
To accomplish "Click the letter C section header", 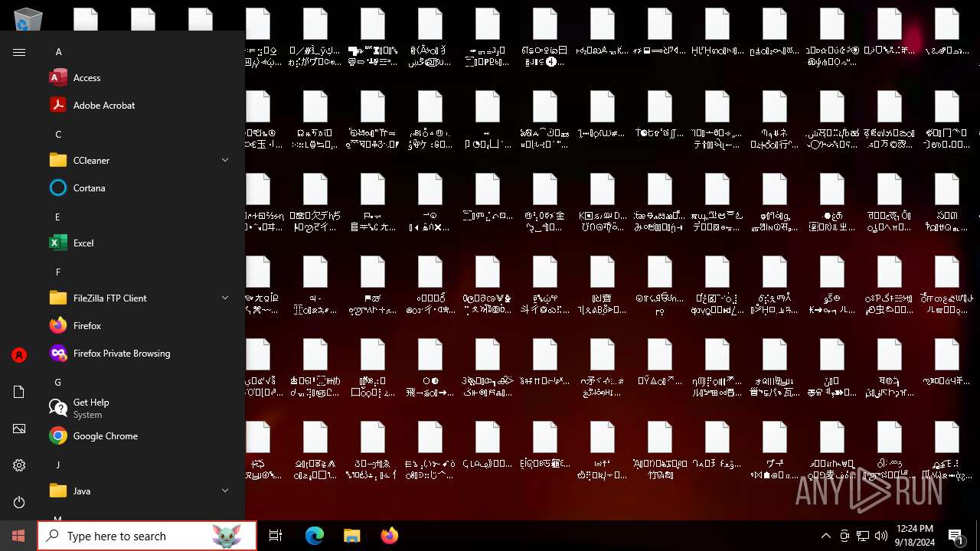I will [x=58, y=134].
